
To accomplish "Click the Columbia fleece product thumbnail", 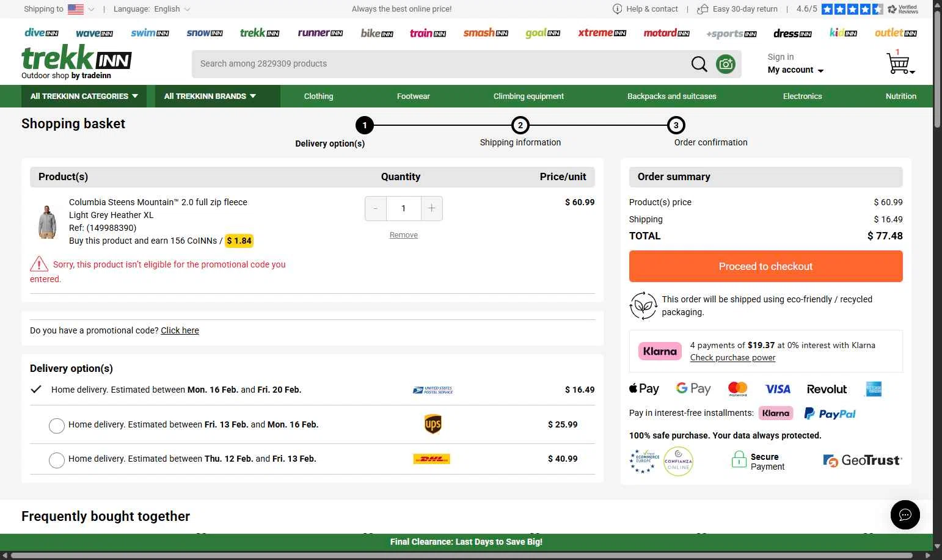I will [47, 221].
